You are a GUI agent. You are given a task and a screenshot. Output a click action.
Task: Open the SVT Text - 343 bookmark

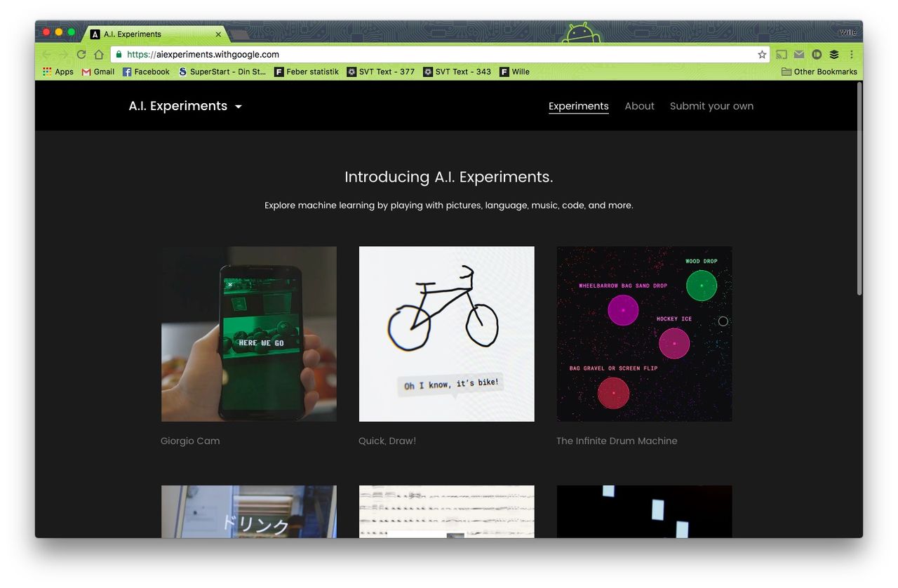coord(457,72)
